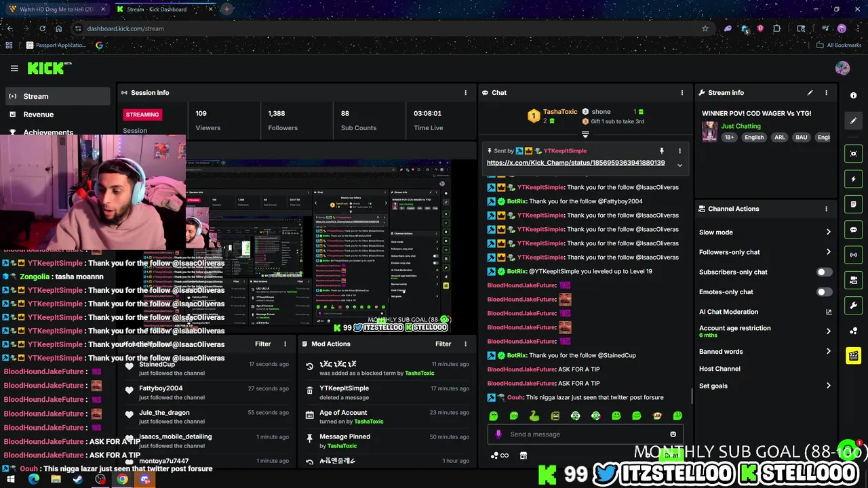Toggle Subscribers-only chat switch
The height and width of the screenshot is (488, 868).
823,272
